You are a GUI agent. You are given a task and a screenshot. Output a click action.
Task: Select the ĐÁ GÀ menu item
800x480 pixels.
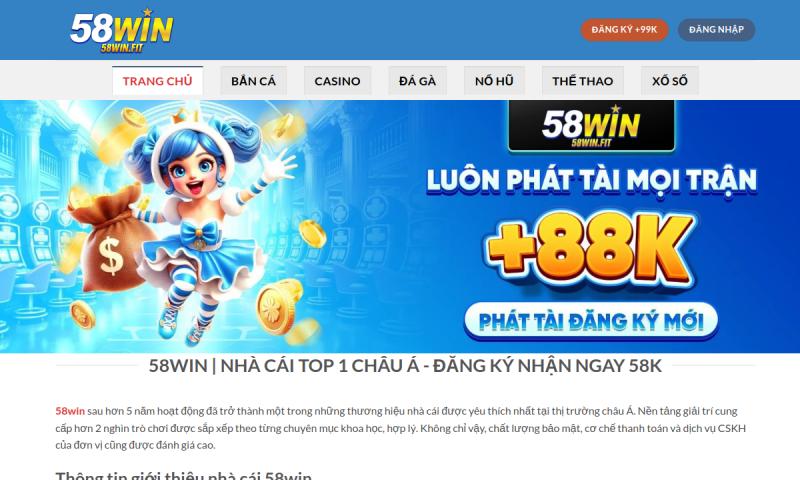pyautogui.click(x=417, y=81)
